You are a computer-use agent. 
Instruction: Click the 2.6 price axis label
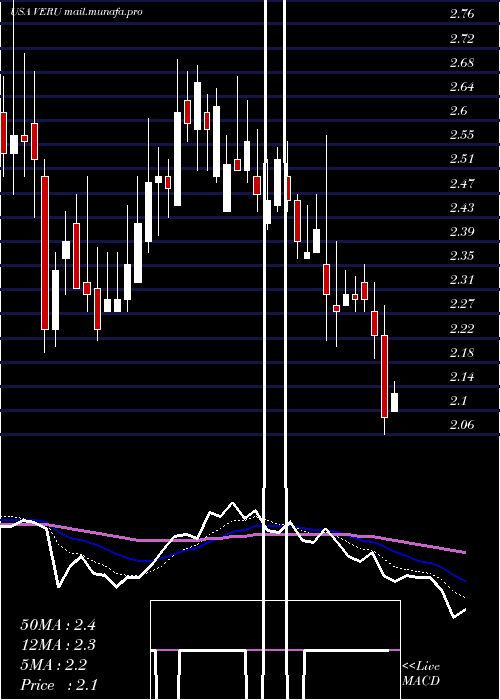point(458,111)
